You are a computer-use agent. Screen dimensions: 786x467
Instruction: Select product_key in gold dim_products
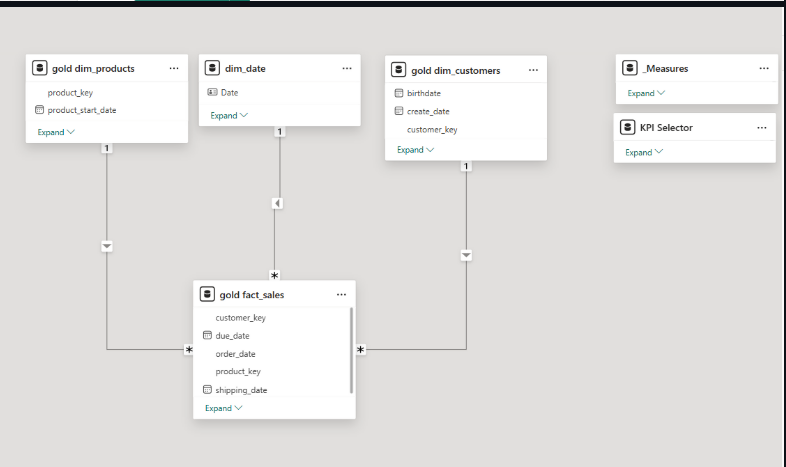click(70, 93)
